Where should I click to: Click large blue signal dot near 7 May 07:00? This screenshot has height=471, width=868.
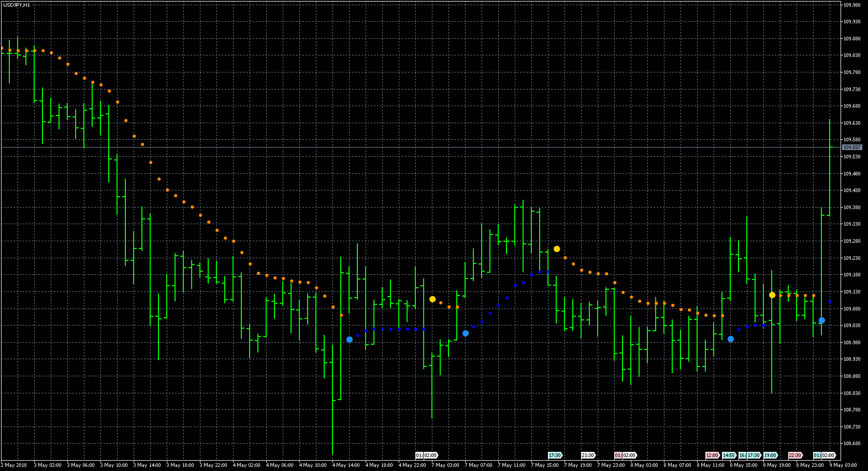coord(466,333)
